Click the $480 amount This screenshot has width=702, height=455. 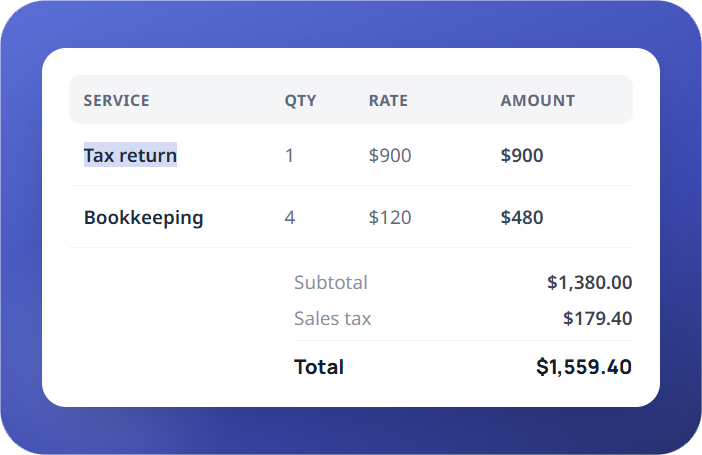[522, 218]
